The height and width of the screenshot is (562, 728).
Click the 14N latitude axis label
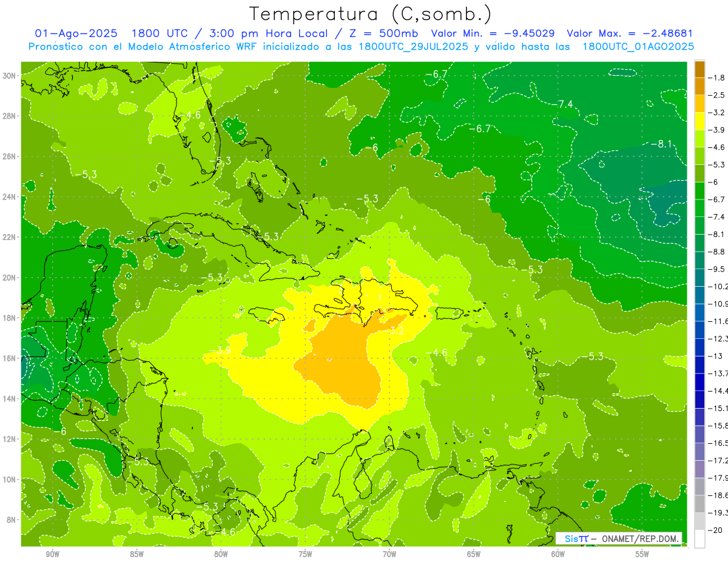point(10,398)
